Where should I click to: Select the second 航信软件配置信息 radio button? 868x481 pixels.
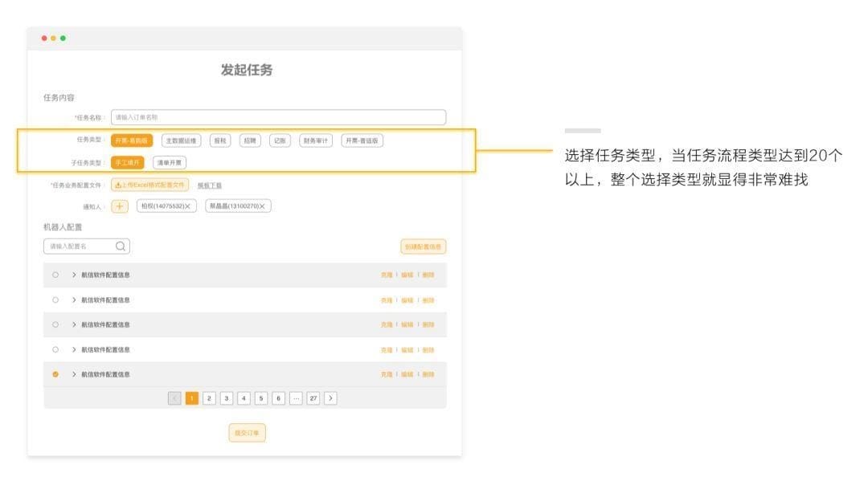click(55, 298)
